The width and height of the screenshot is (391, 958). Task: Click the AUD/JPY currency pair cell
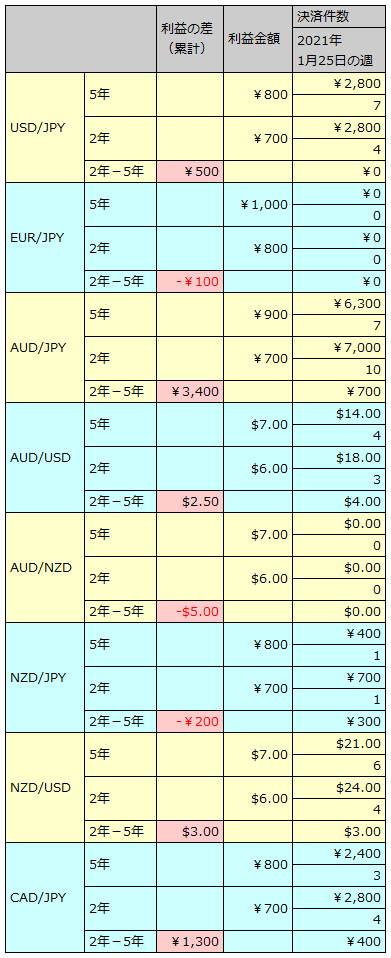(x=45, y=348)
